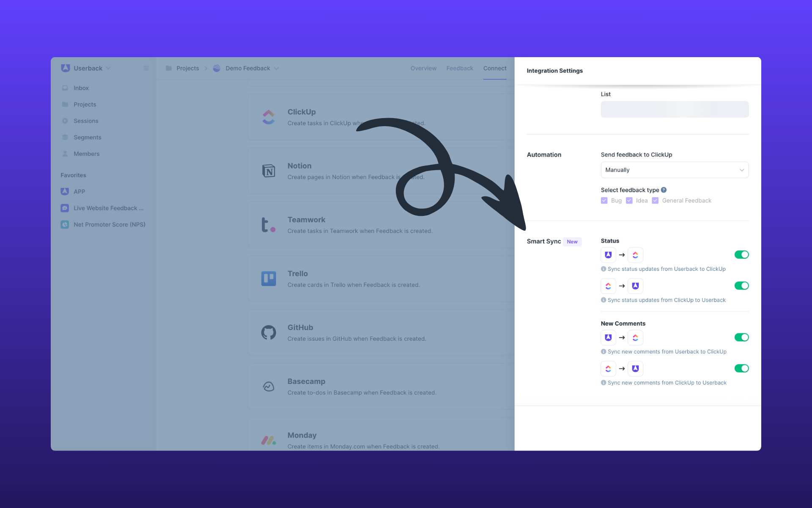Go to the Segments section
The image size is (812, 508).
pos(88,137)
